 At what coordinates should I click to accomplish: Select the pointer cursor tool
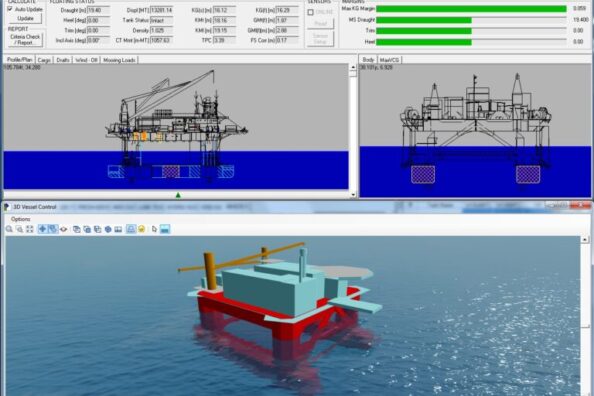pos(154,229)
